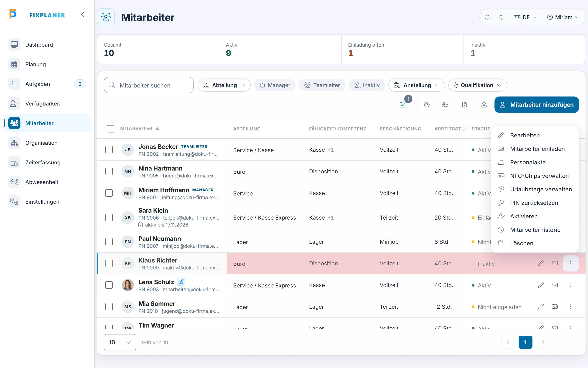Screen dimensions: 588x368
Task: Select the checkbox for Jonas Becker
Action: pos(109,150)
